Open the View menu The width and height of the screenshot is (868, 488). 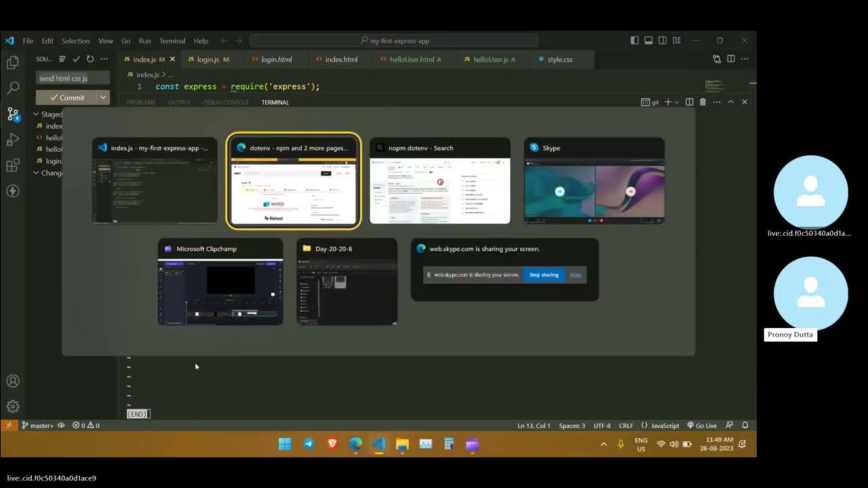(106, 41)
